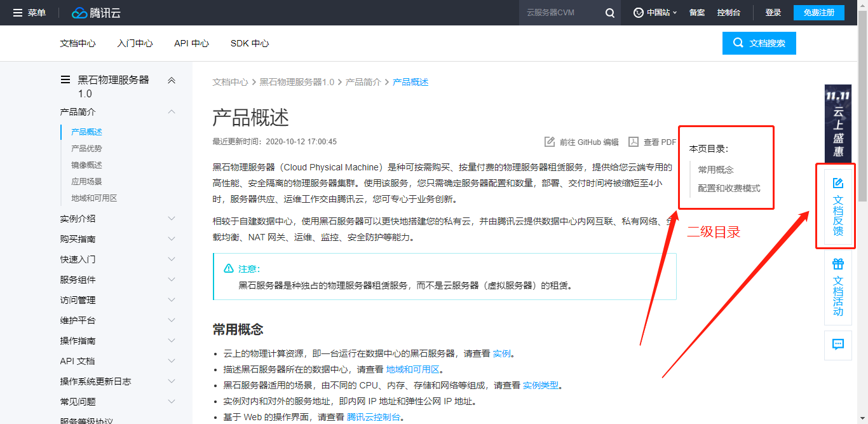The height and width of the screenshot is (424, 868).
Task: Switch to the 入门中心 tab
Action: click(135, 43)
